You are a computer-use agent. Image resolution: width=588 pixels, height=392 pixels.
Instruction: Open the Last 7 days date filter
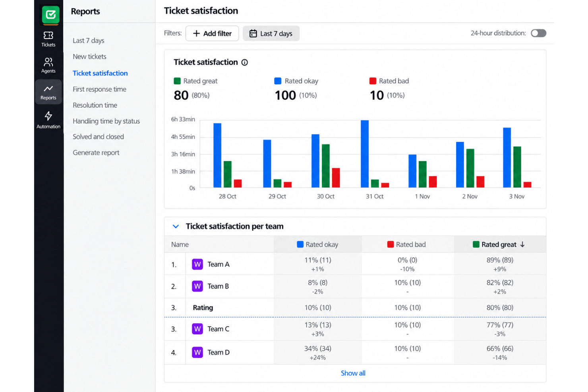coord(271,33)
